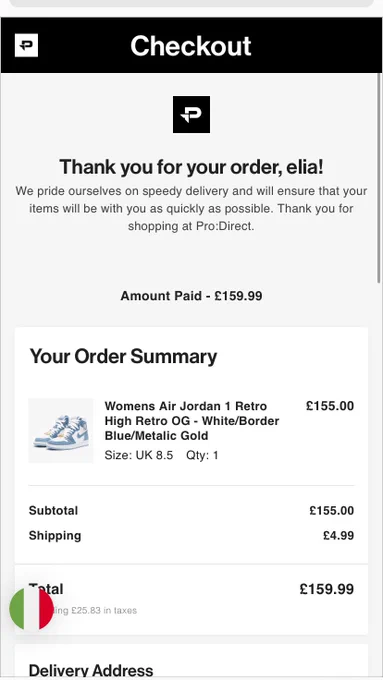Click the Total amount £159.99
Viewport: 383px width, 680px height.
point(327,589)
